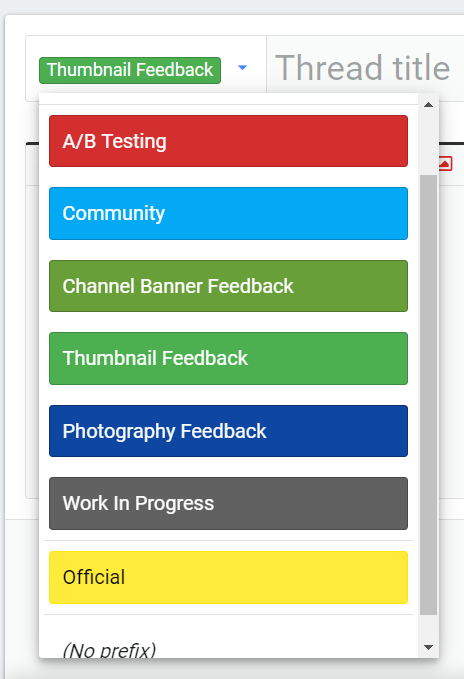Choose the Community prefix option

point(229,213)
